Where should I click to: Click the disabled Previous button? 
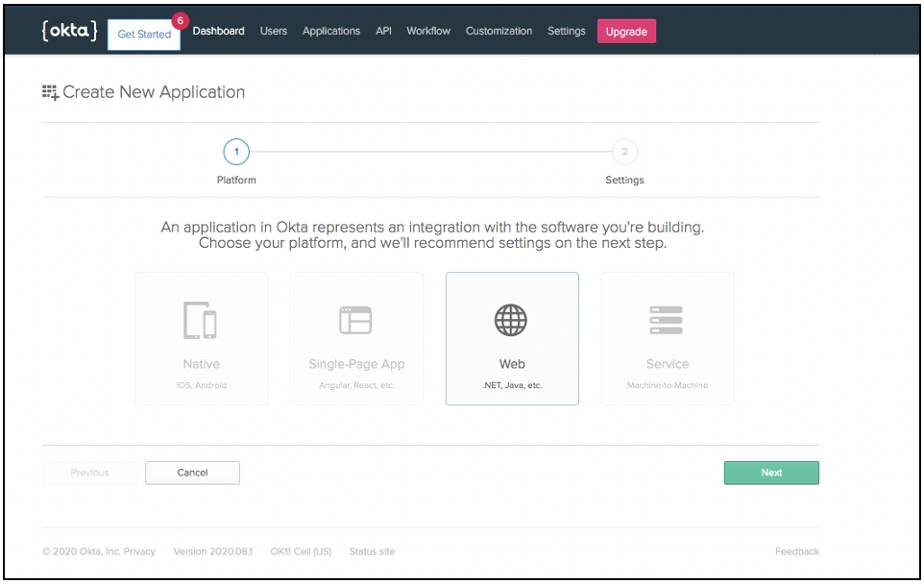pyautogui.click(x=89, y=473)
